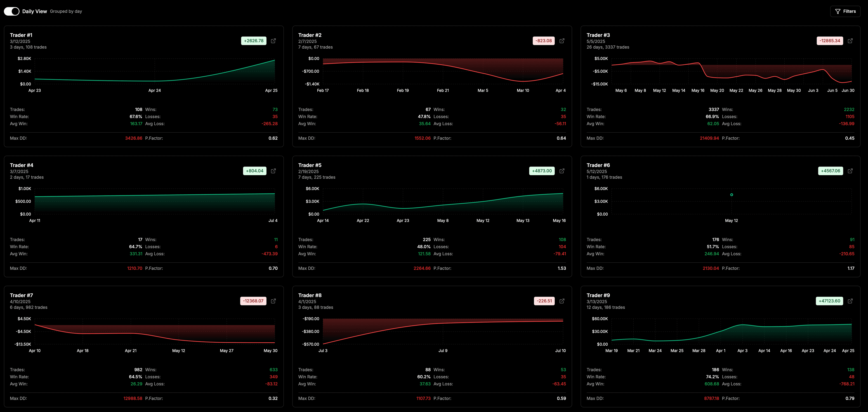Open external view for Trader #3
The image size is (868, 412).
[x=850, y=40]
